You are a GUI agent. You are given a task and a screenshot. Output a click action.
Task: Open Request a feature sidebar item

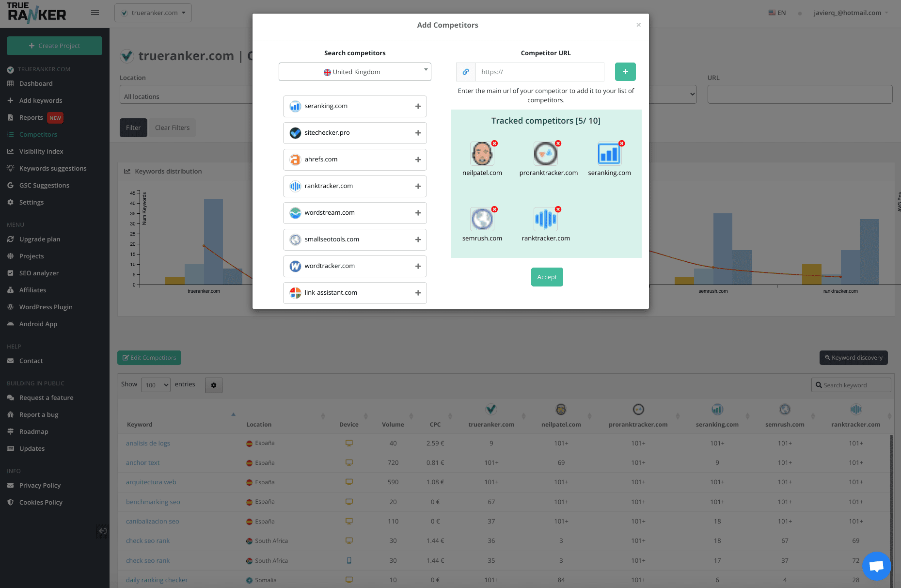[x=47, y=397]
